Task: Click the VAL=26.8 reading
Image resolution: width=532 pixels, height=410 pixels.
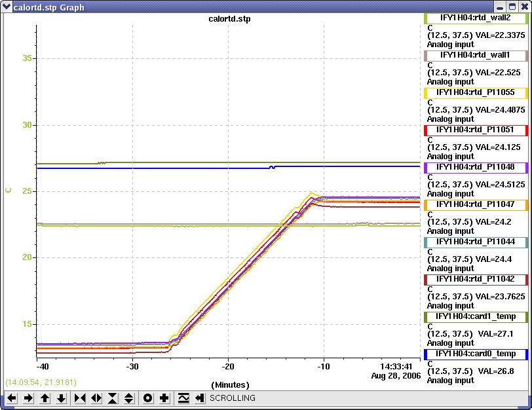Action: point(496,371)
